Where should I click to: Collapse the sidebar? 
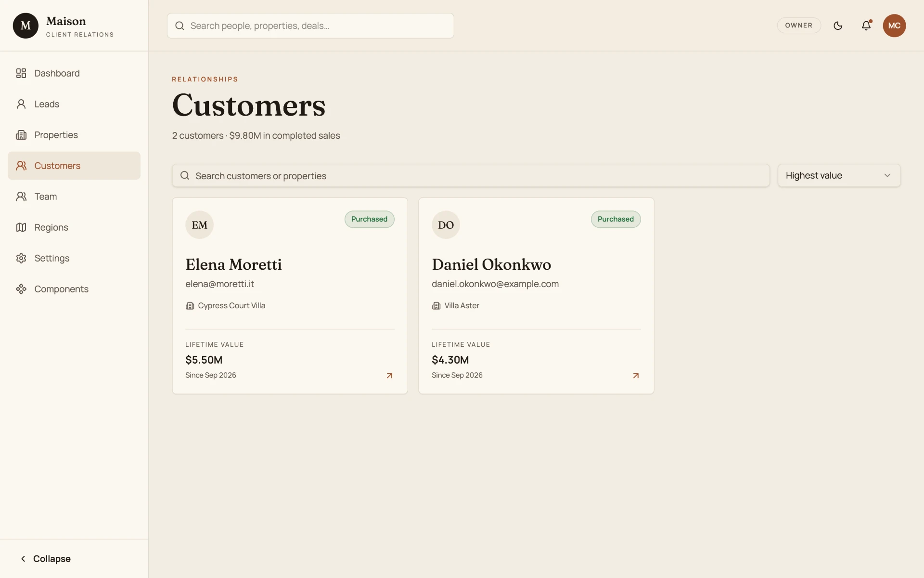(x=45, y=559)
